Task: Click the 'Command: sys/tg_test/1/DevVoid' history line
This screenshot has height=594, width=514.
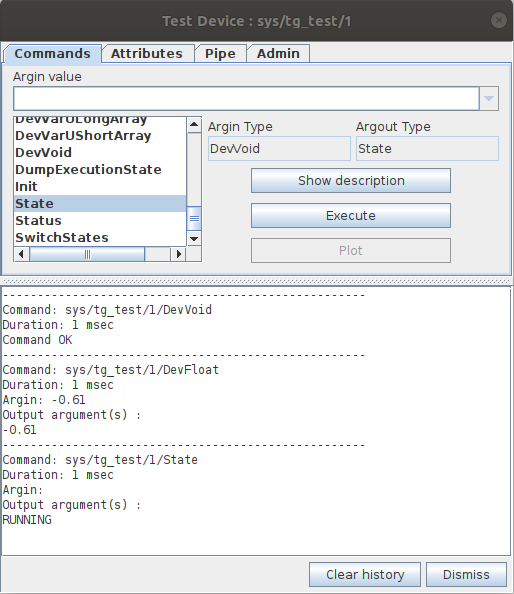Action: (107, 310)
